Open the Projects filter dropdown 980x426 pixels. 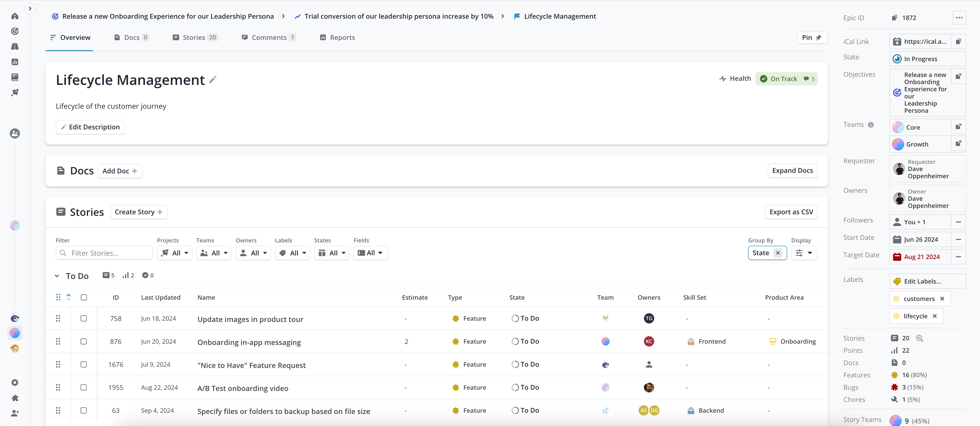pyautogui.click(x=175, y=253)
